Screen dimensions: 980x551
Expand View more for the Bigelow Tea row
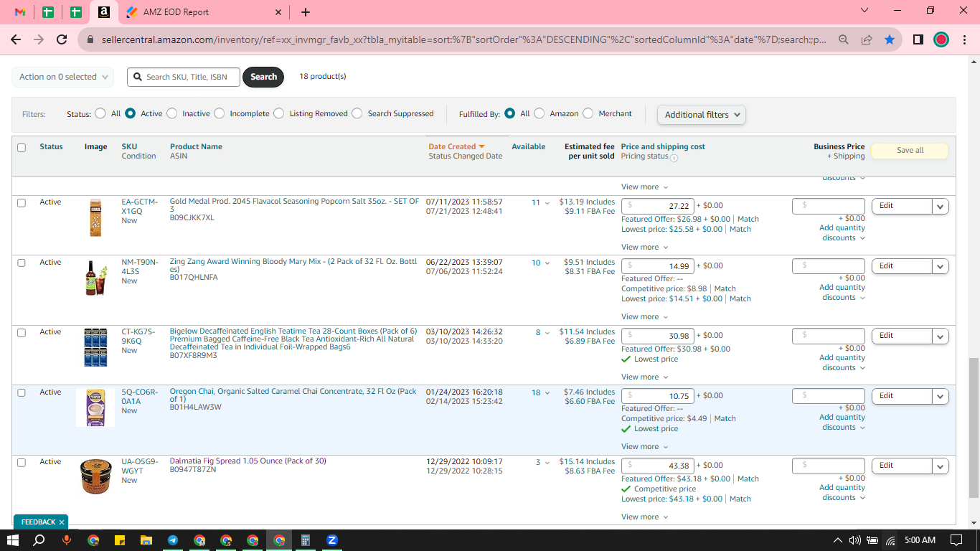pos(644,377)
